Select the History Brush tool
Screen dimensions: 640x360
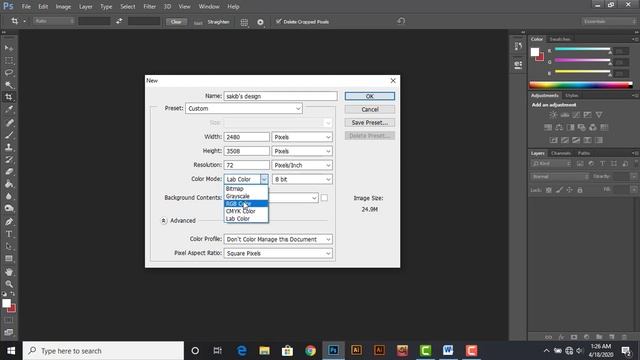[x=9, y=159]
